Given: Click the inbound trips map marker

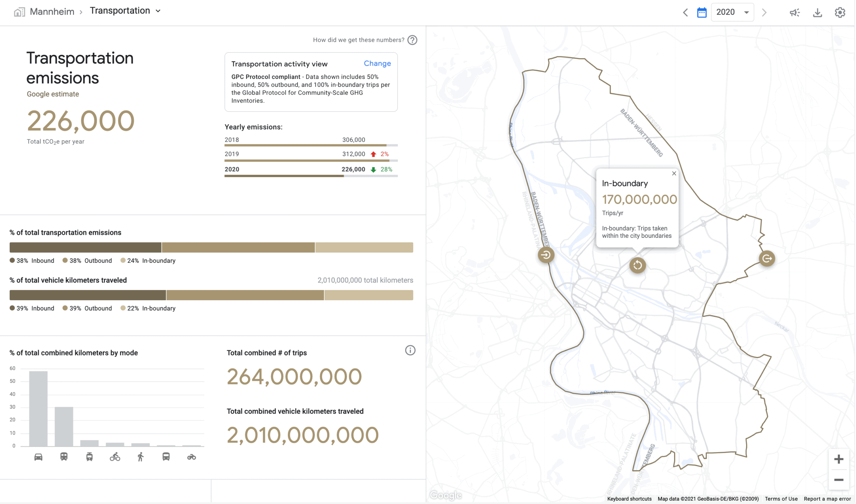Looking at the screenshot, I should (x=546, y=255).
